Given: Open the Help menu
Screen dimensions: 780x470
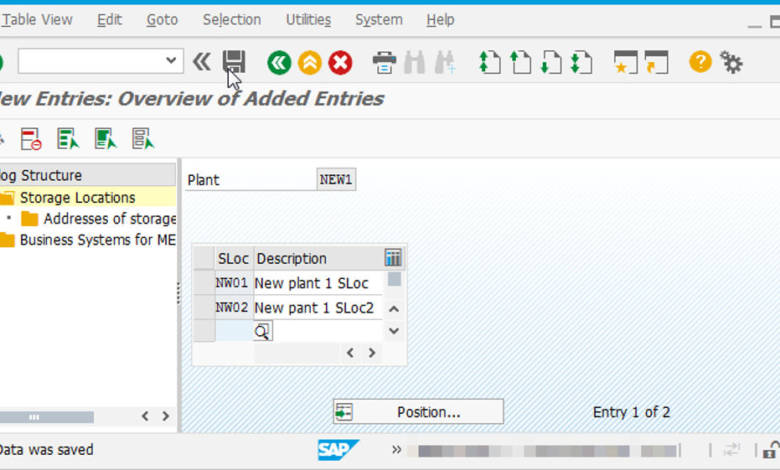Looking at the screenshot, I should click(440, 19).
